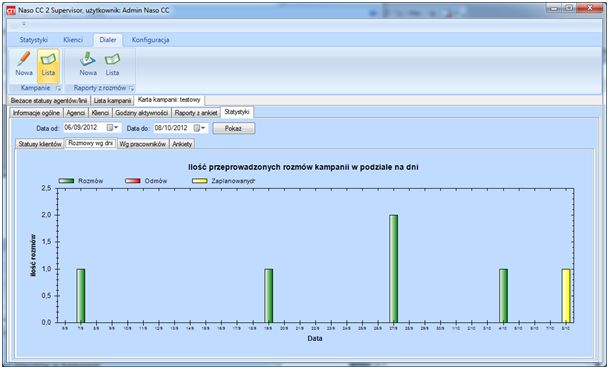The width and height of the screenshot is (609, 369).
Task: Click the Data do date field
Action: 181,128
